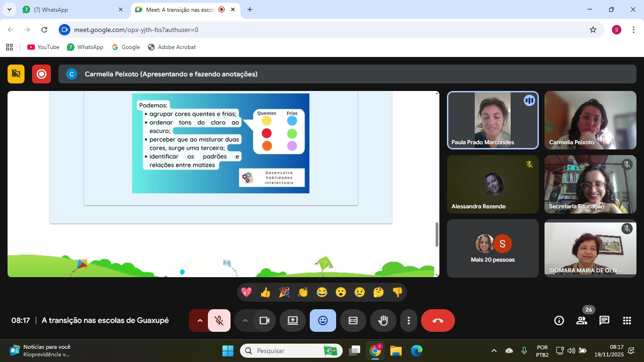Viewport: 644px width, 362px height.
Task: Send the clapping hands reaction
Action: tap(303, 292)
